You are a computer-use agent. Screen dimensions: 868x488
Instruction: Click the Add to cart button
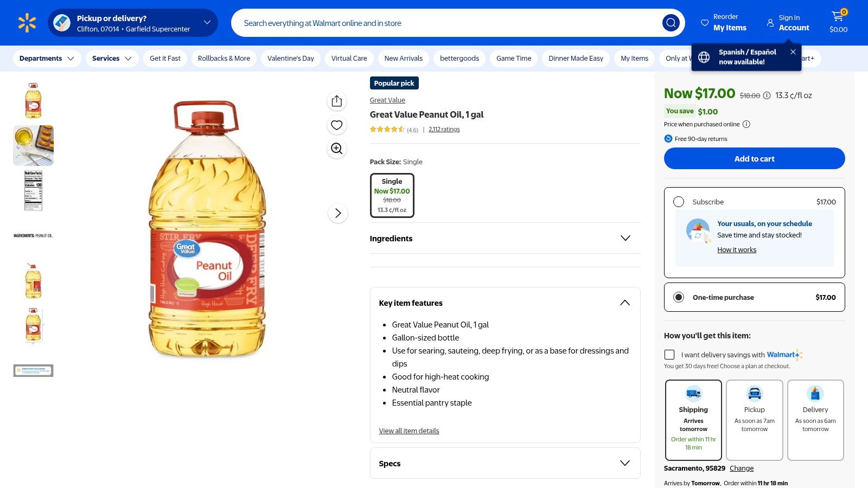(x=754, y=158)
